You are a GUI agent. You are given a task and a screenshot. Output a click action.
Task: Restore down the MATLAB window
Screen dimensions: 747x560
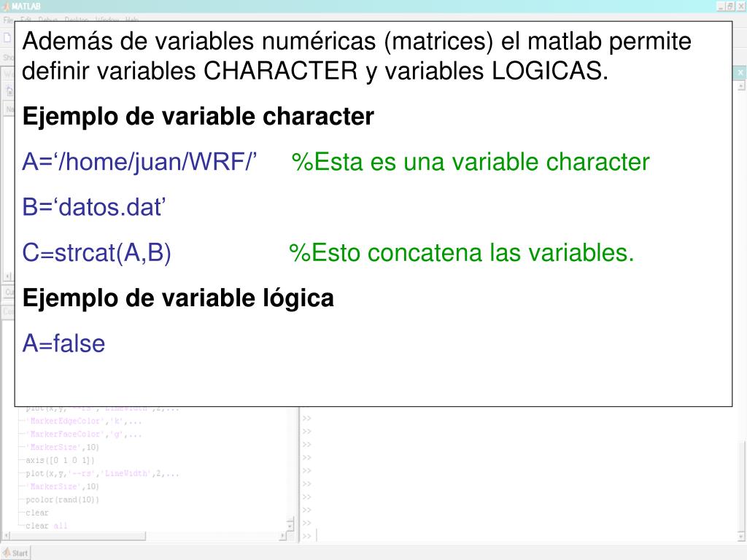pos(729,6)
